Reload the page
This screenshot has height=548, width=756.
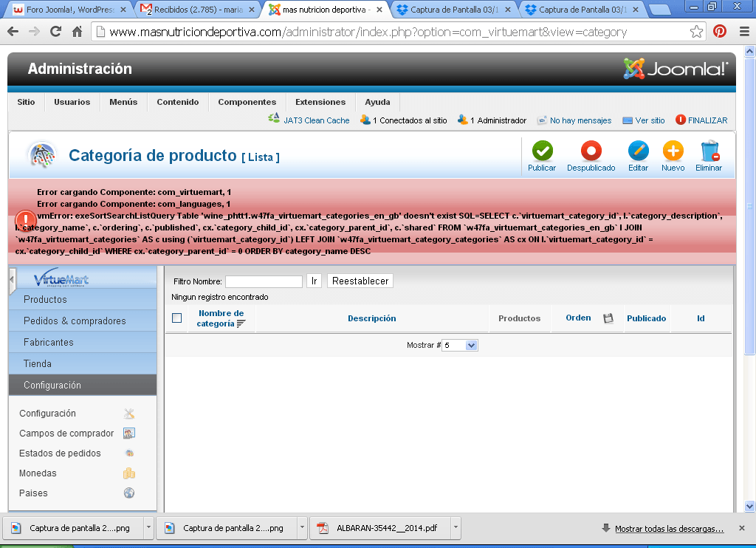(x=56, y=32)
